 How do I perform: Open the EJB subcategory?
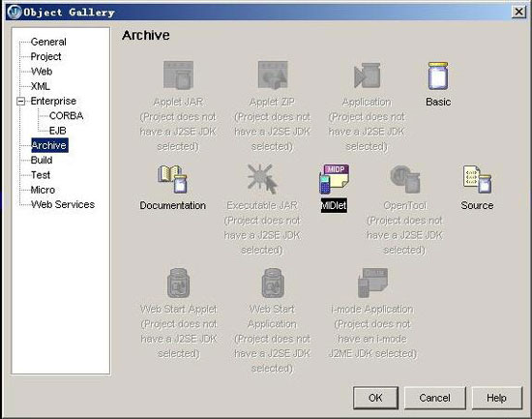[58, 131]
